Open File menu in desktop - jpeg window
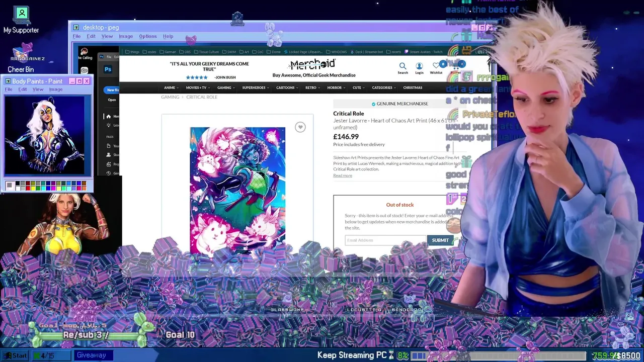644x362 pixels. (x=76, y=36)
